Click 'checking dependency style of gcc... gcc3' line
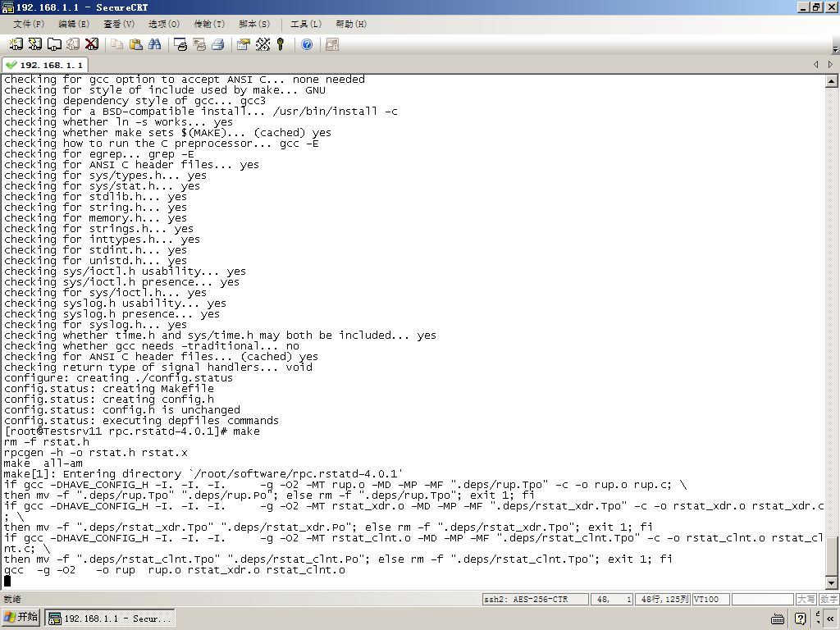 click(135, 101)
